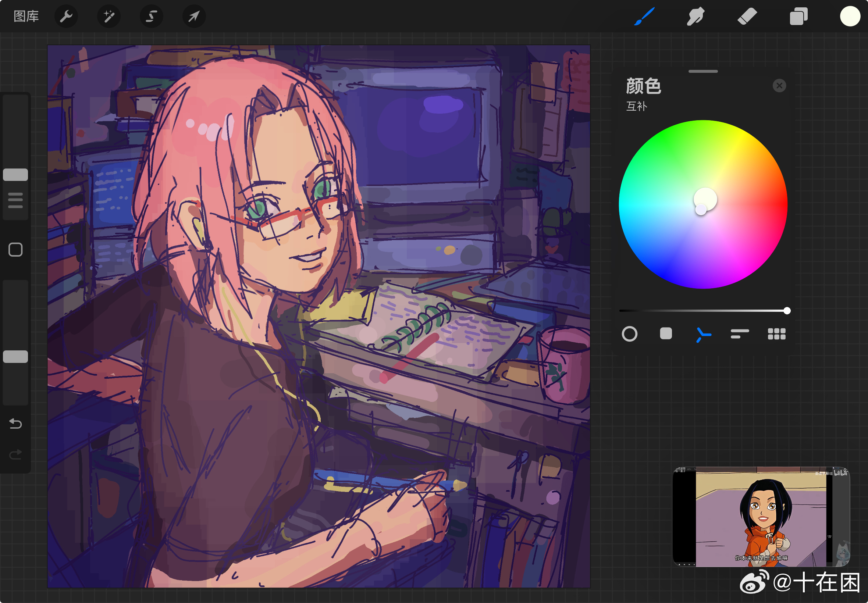Image resolution: width=868 pixels, height=603 pixels.
Task: Click the brush size slider handle
Action: click(15, 175)
